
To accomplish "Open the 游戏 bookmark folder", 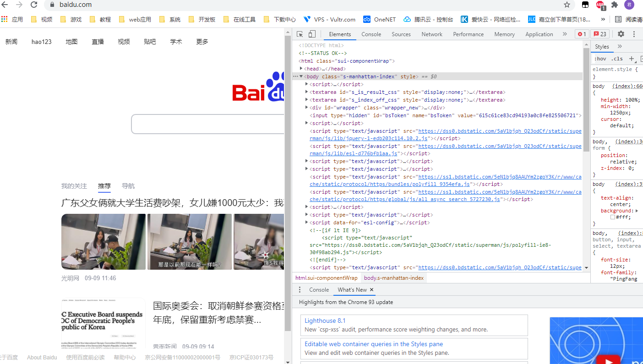I will (71, 20).
